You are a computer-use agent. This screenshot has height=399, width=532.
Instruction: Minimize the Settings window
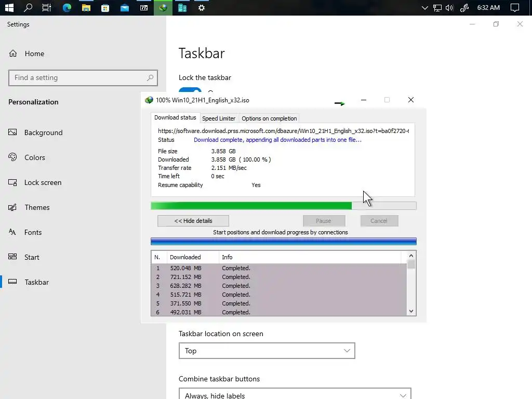pos(472,24)
